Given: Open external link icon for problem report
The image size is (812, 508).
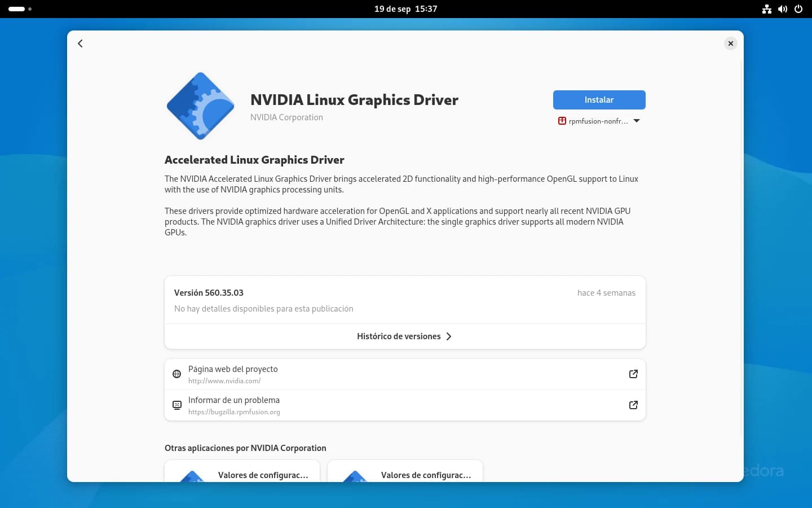Looking at the screenshot, I should pyautogui.click(x=633, y=405).
